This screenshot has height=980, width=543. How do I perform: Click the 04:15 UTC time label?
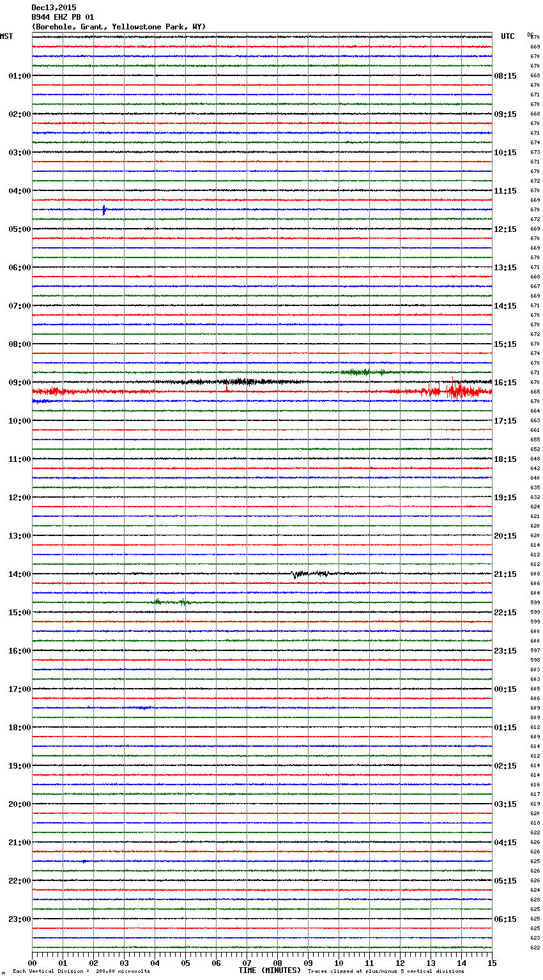505,843
